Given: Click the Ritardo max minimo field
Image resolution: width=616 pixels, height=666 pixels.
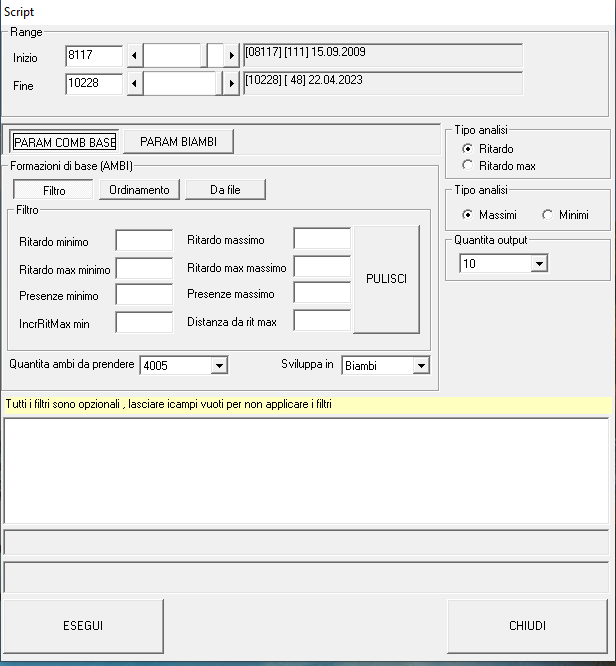Looking at the screenshot, I should (x=144, y=268).
